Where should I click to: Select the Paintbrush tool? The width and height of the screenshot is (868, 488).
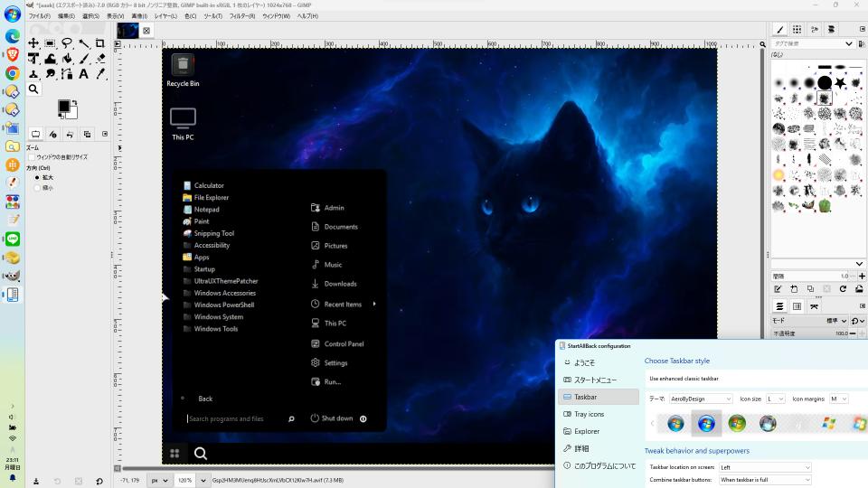(x=83, y=58)
